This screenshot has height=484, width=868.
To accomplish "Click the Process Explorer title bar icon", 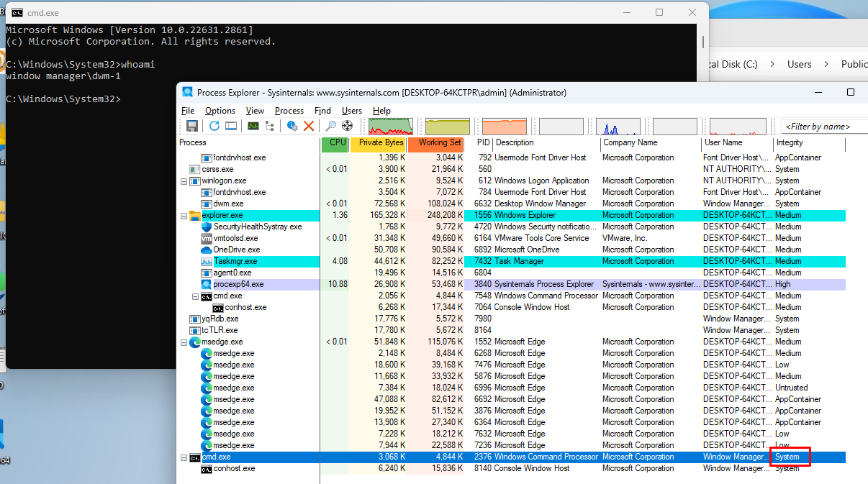I will click(188, 92).
